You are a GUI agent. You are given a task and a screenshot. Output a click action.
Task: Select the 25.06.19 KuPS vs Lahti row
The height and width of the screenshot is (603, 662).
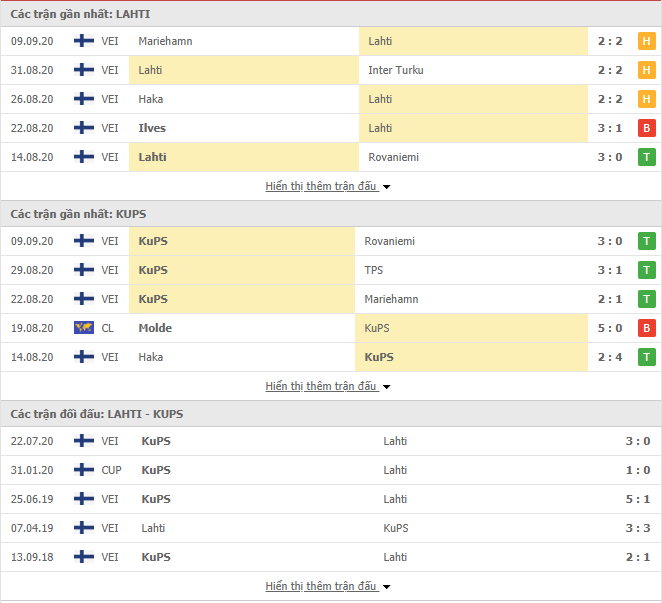(x=331, y=499)
